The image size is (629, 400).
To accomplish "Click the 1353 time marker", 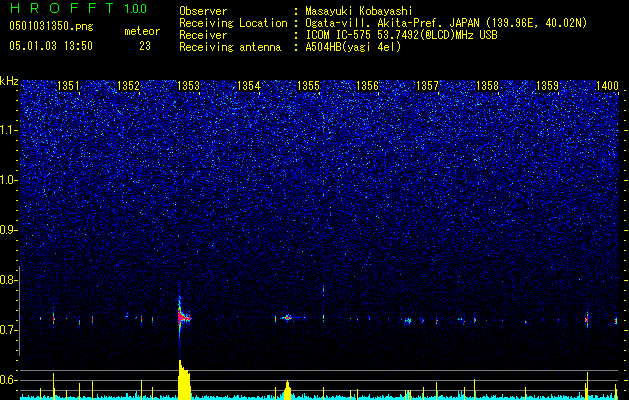I will click(x=188, y=86).
